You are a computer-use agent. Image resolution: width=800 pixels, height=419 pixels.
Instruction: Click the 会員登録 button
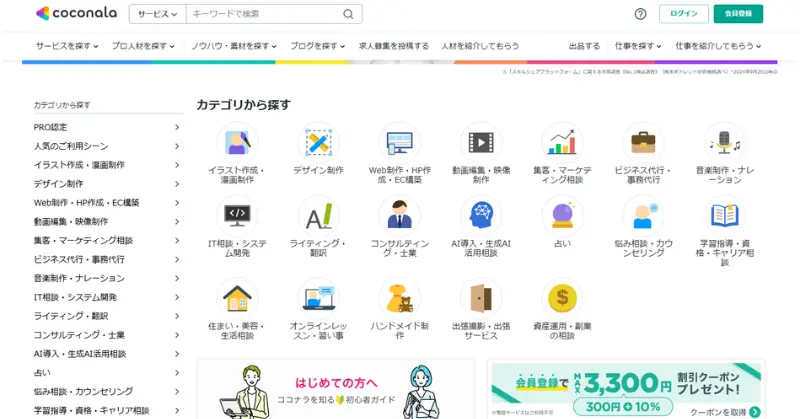738,14
